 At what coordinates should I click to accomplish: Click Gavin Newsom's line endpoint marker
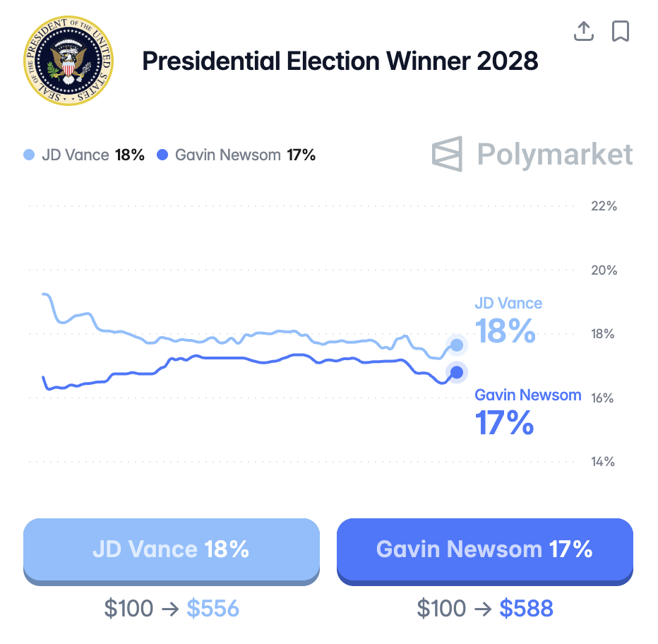pyautogui.click(x=457, y=372)
